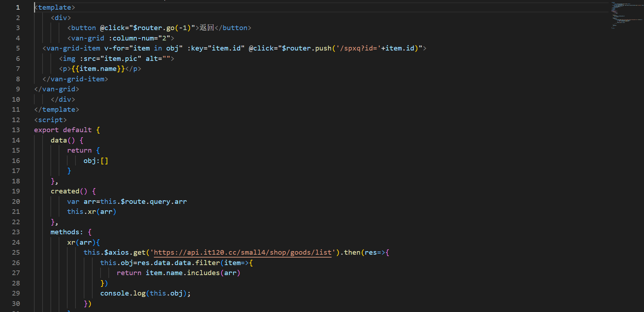Click line number 19 in the gutter
This screenshot has height=312, width=644.
pos(16,191)
